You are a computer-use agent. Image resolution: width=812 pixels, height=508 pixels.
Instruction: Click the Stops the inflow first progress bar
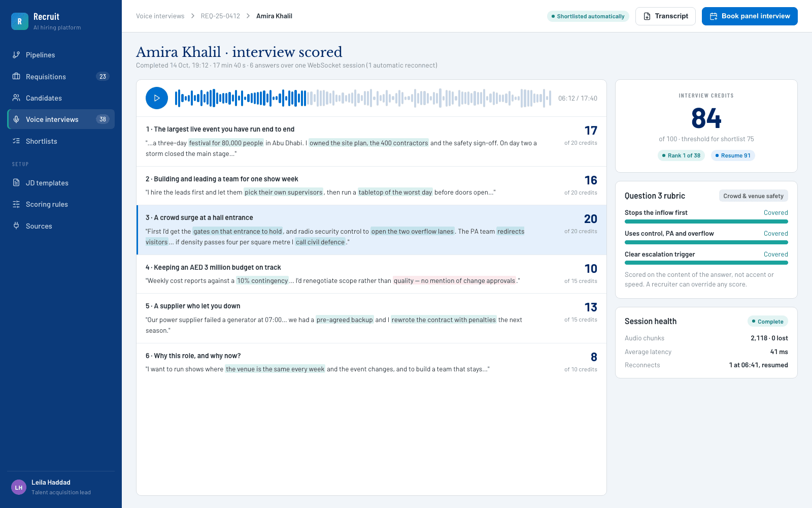point(706,221)
